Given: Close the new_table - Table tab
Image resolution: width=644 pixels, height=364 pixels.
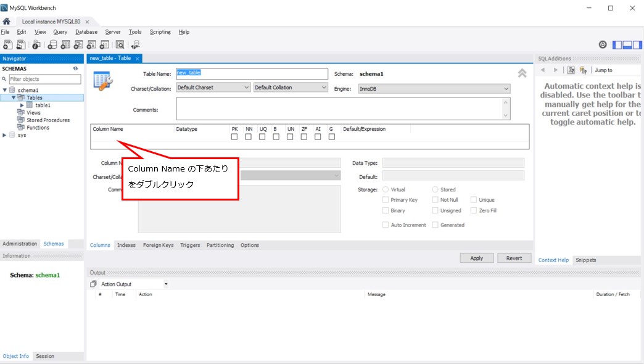Looking at the screenshot, I should pos(137,59).
